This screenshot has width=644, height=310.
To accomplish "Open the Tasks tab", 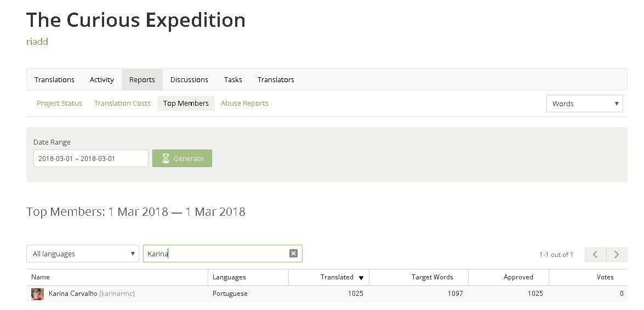I will tap(233, 79).
